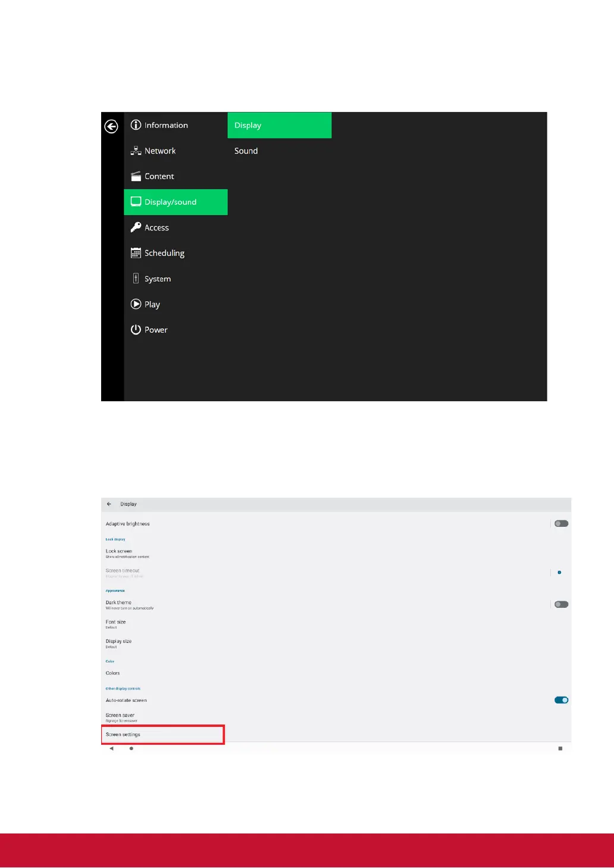Click the Power icon in the sidebar
This screenshot has width=614, height=868.
[136, 330]
